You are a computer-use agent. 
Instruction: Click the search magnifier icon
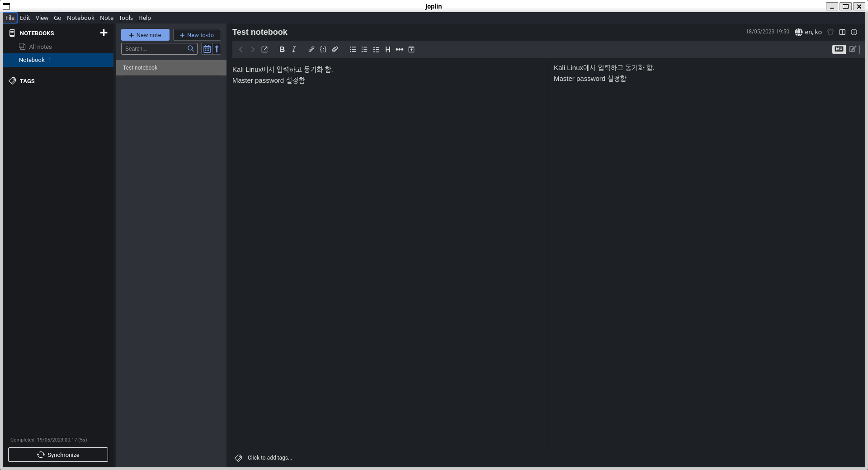[x=191, y=48]
